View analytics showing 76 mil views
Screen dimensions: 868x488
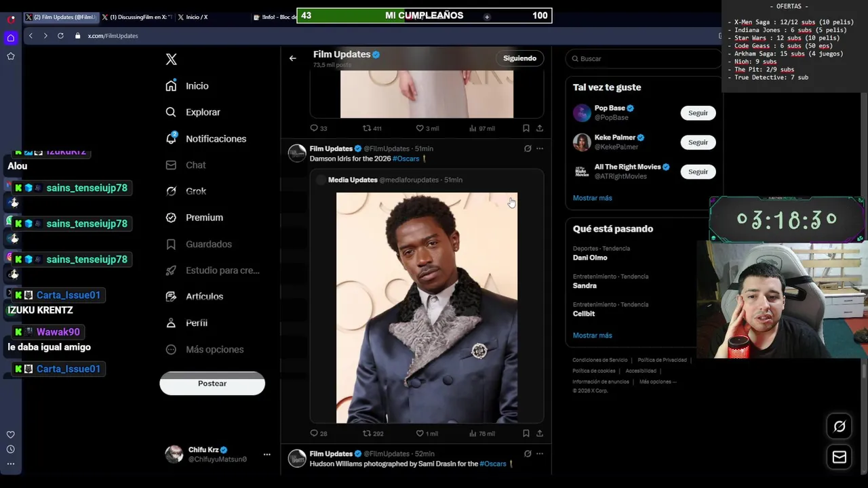click(481, 434)
